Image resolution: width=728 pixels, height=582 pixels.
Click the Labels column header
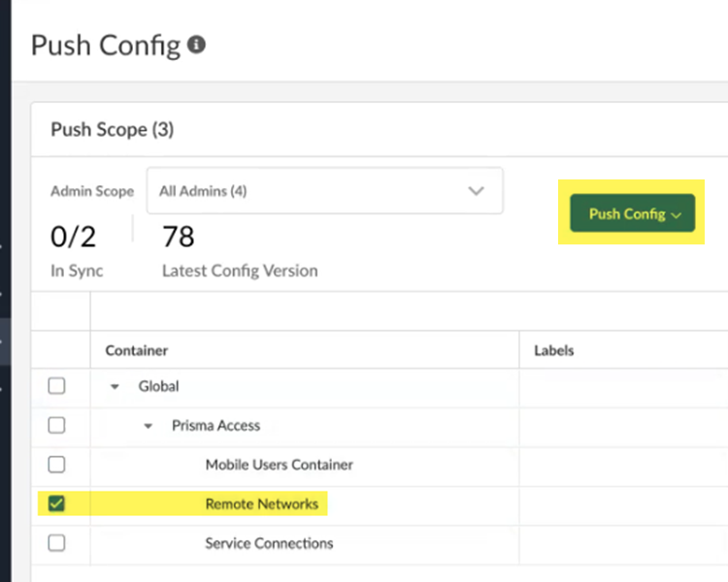click(x=553, y=350)
